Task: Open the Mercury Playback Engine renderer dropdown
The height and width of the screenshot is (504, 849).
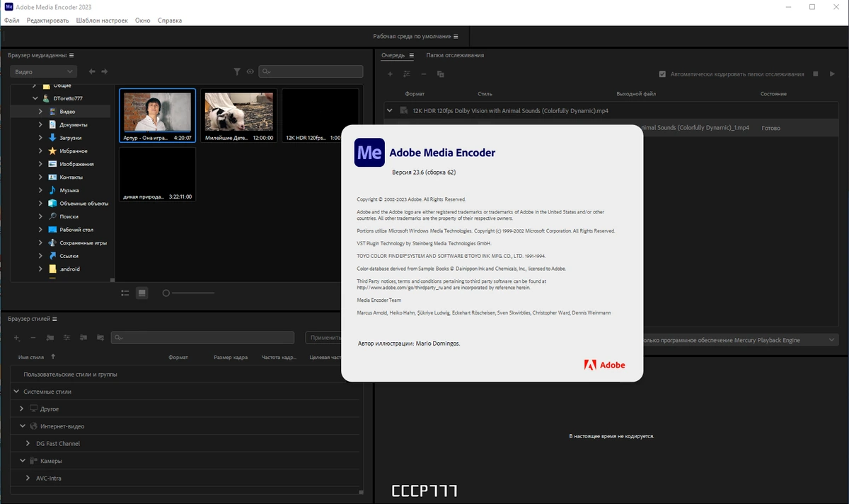Action: point(741,340)
